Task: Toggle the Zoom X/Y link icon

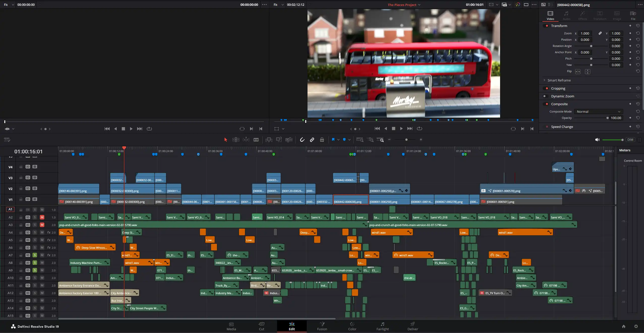Action: point(600,33)
